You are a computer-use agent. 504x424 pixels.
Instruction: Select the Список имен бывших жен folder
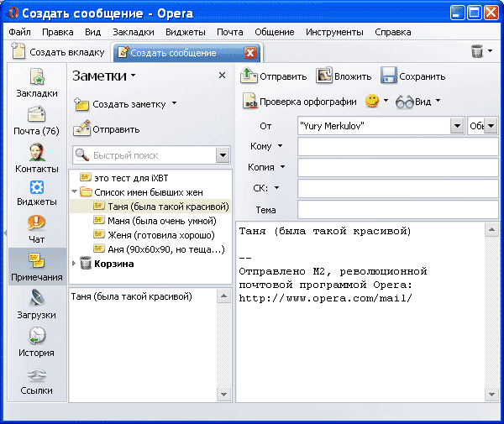pyautogui.click(x=141, y=192)
